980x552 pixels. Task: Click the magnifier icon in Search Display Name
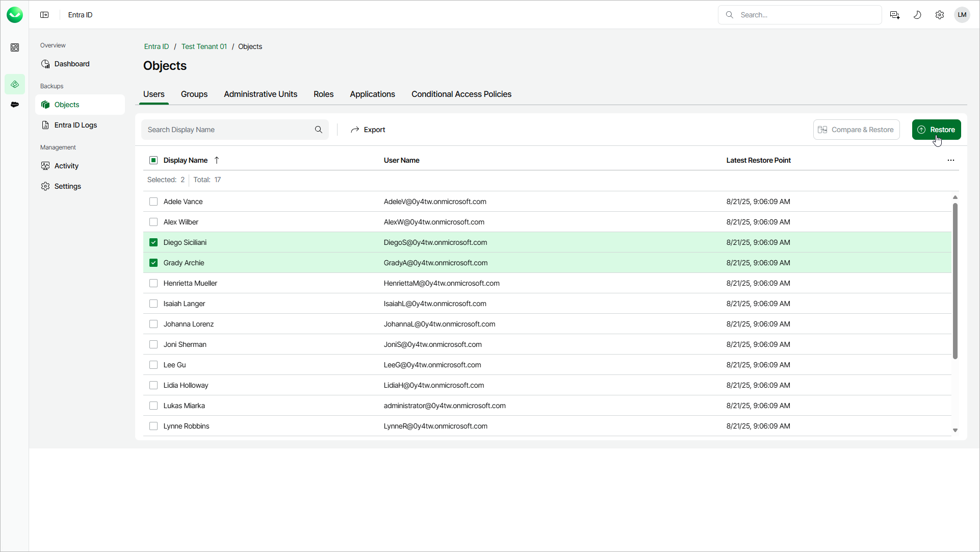[x=319, y=130]
